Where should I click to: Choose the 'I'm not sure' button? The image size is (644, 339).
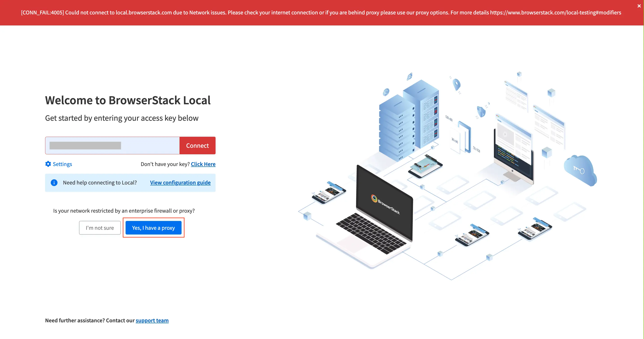click(99, 228)
